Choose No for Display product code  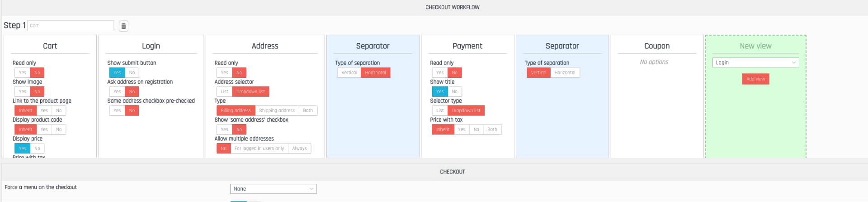tap(59, 130)
